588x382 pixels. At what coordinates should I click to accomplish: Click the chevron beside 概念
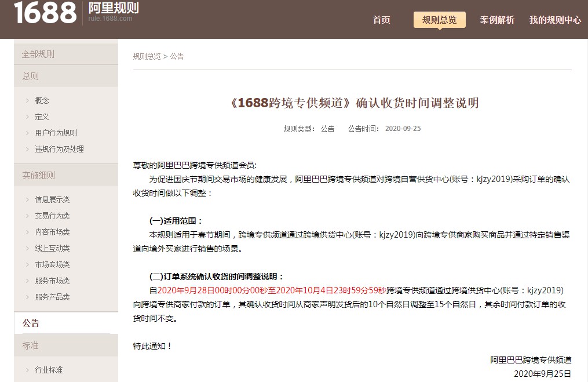coord(27,100)
